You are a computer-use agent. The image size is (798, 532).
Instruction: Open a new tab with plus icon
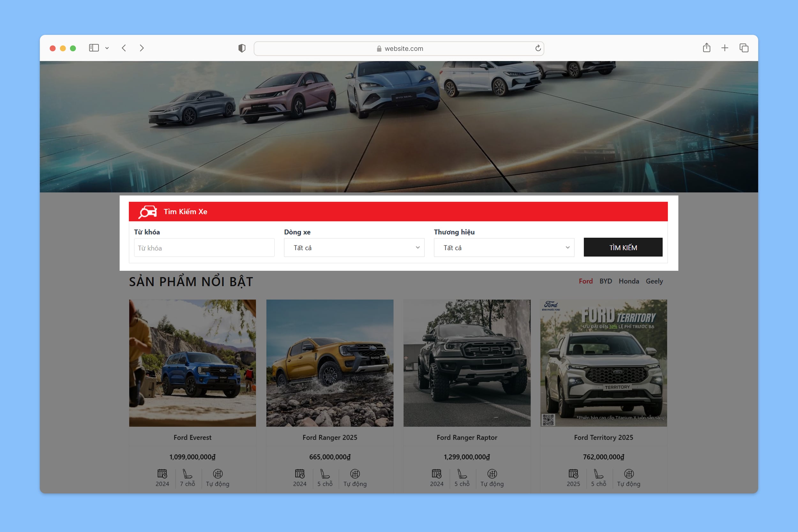click(x=724, y=48)
